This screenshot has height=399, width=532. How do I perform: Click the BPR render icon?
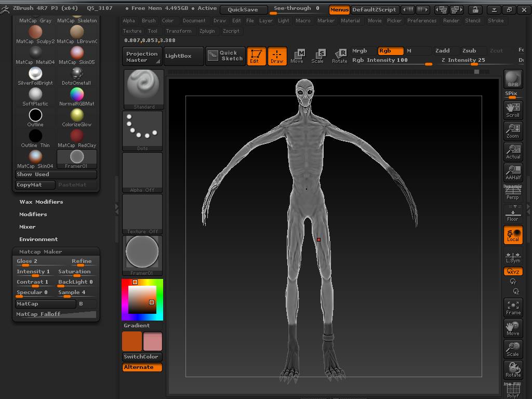513,79
